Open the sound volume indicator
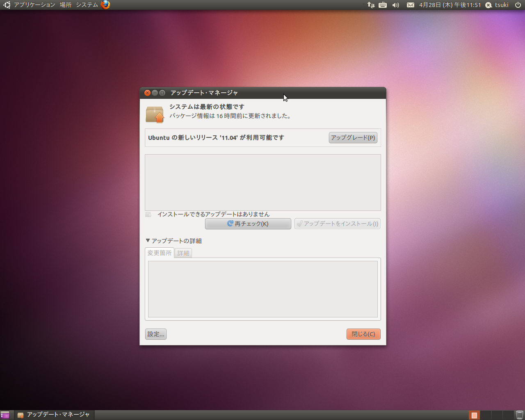 pos(395,5)
